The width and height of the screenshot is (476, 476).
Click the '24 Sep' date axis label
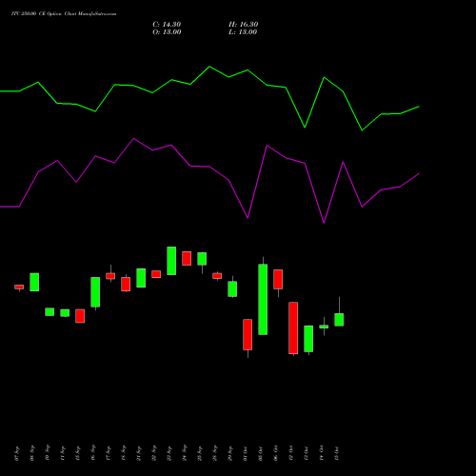click(x=185, y=453)
